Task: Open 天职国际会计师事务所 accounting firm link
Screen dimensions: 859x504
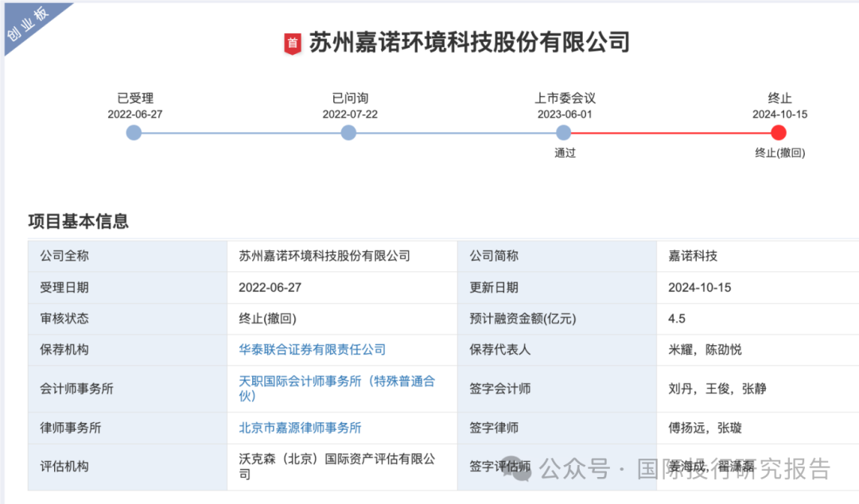Action: click(x=337, y=389)
